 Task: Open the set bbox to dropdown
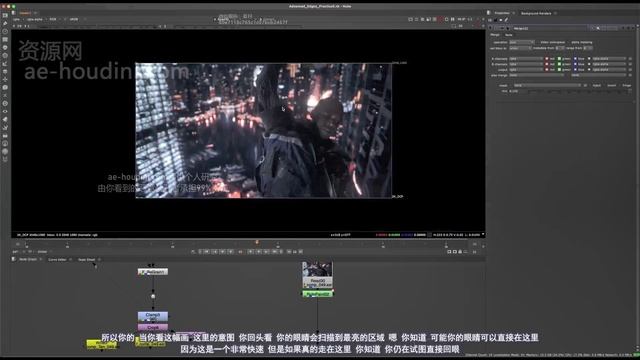(520, 48)
